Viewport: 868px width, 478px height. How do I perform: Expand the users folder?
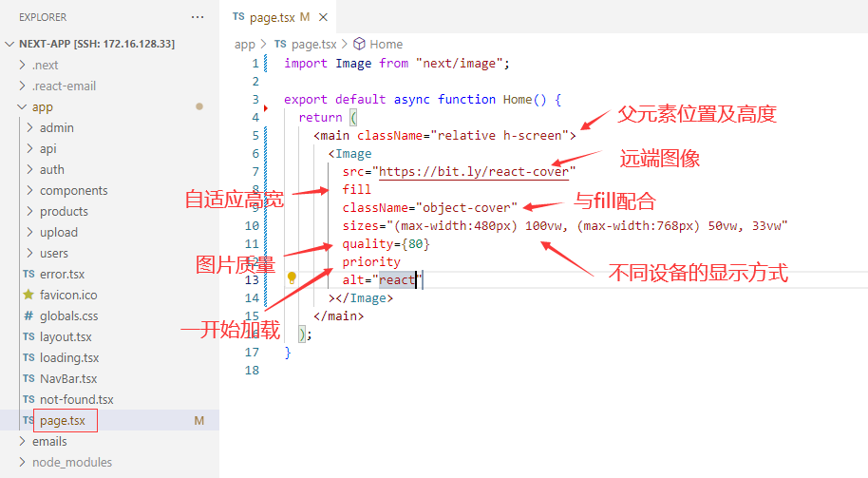(x=29, y=253)
